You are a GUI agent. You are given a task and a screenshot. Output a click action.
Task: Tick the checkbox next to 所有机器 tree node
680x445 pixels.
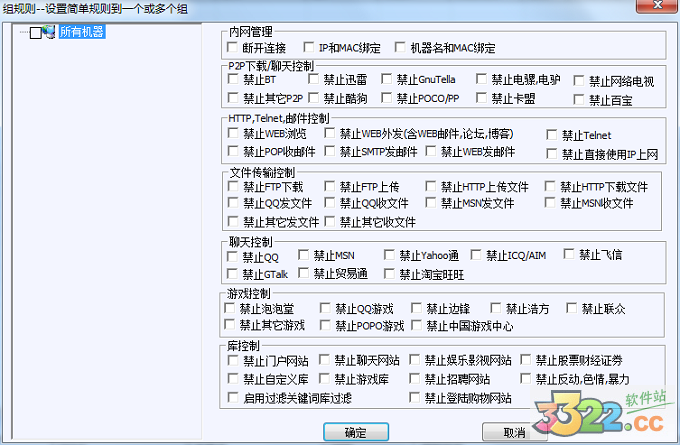tap(36, 33)
